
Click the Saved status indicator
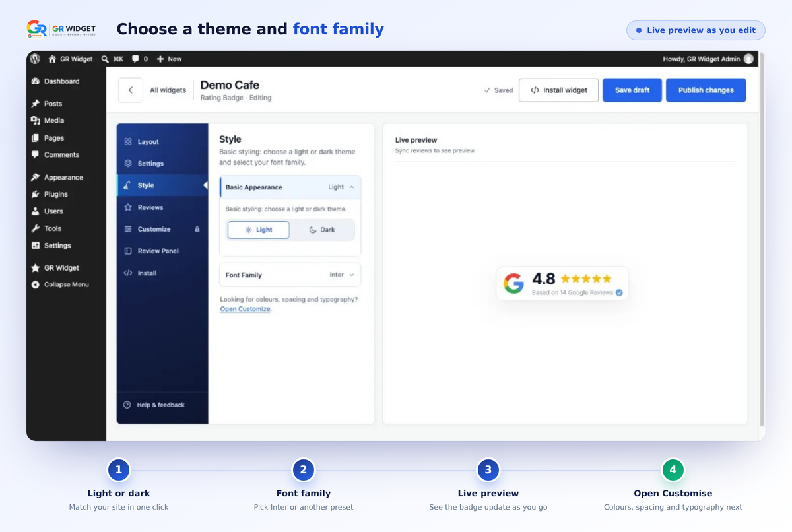(498, 90)
